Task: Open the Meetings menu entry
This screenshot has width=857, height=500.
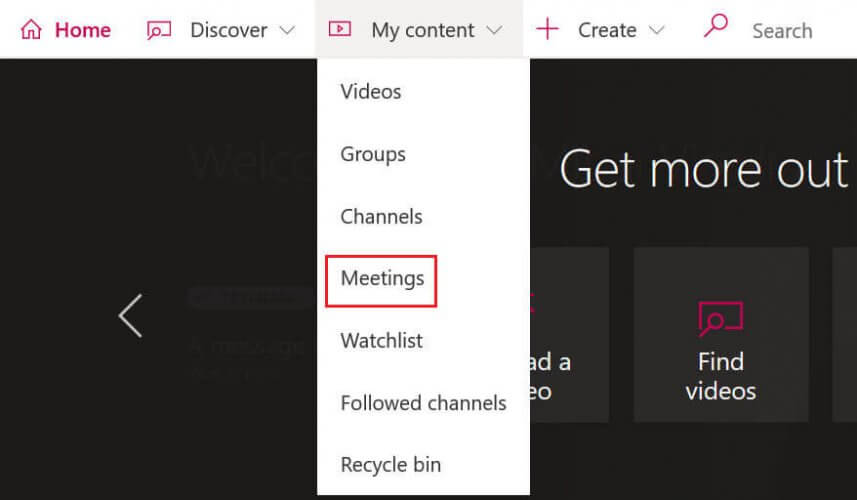Action: pos(382,278)
